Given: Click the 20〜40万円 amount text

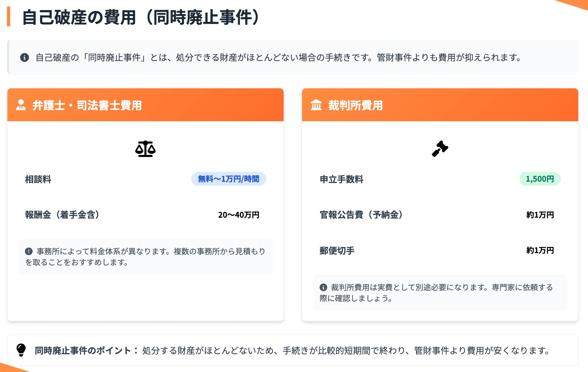Looking at the screenshot, I should point(239,215).
